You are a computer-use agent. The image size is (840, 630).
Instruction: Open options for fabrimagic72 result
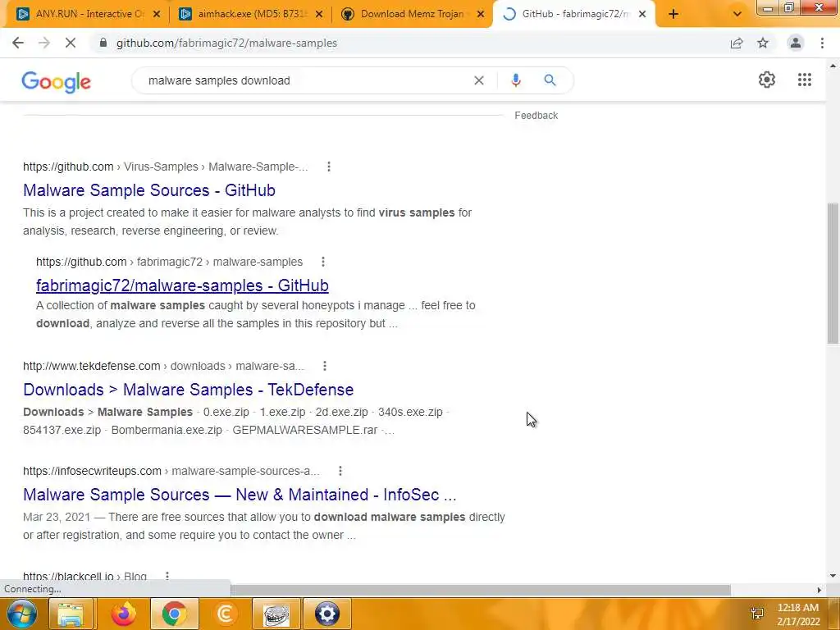pyautogui.click(x=322, y=262)
